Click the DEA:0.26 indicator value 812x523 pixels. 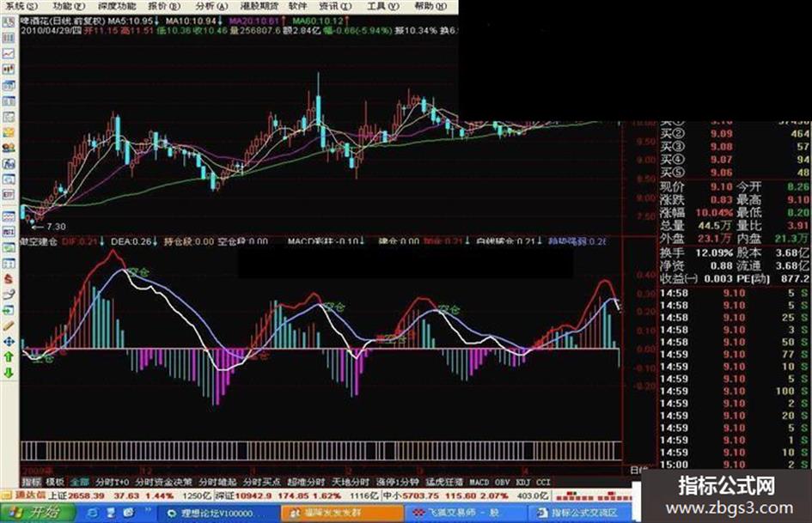[131, 241]
